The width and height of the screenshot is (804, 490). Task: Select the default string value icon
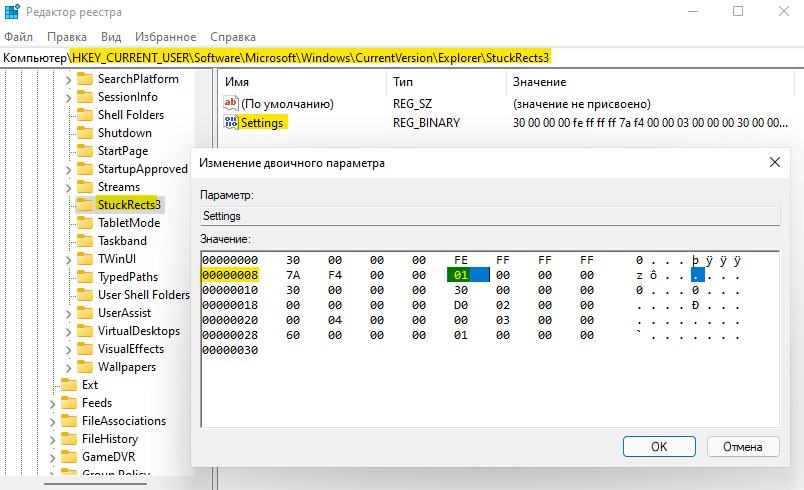click(x=231, y=103)
